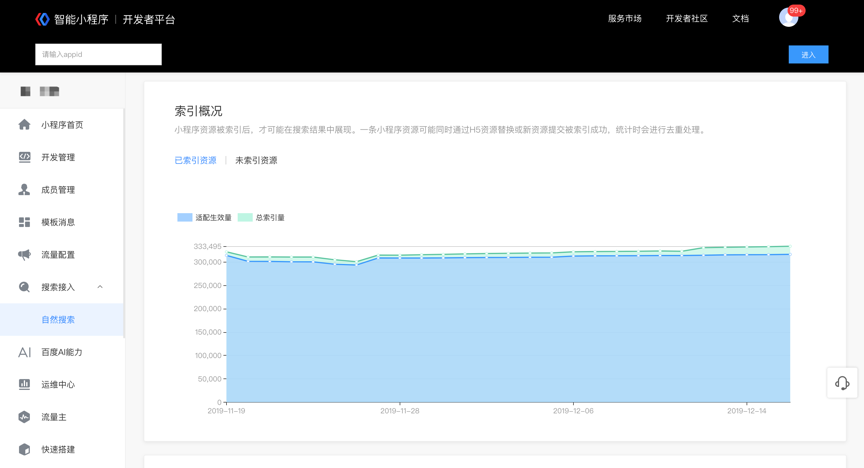
Task: Click the chart icon for 运维中心
Action: (x=24, y=385)
